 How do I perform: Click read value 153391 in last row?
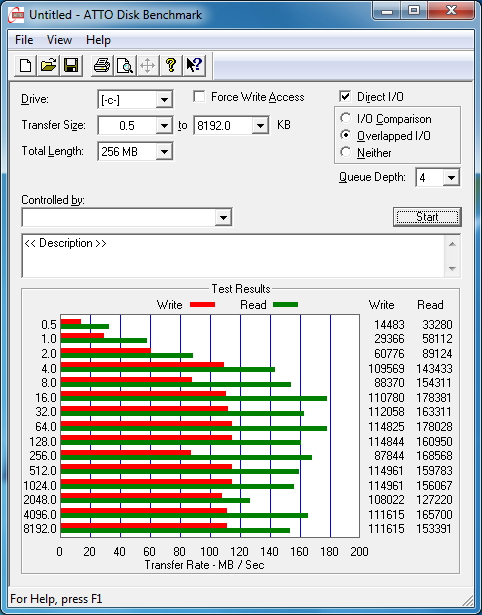(435, 529)
